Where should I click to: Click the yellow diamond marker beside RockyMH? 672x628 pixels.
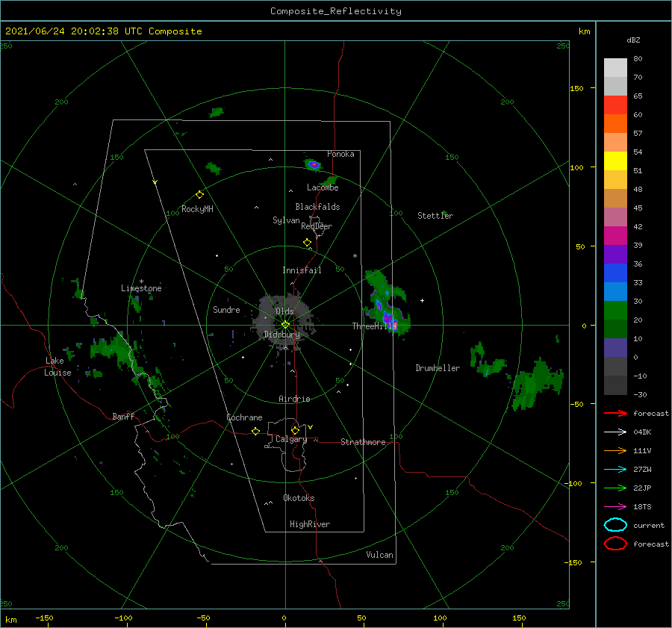(199, 195)
